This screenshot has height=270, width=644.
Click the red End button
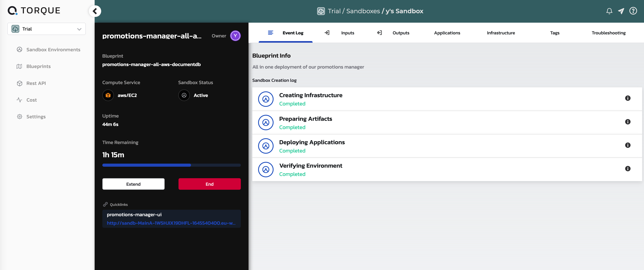(x=209, y=184)
